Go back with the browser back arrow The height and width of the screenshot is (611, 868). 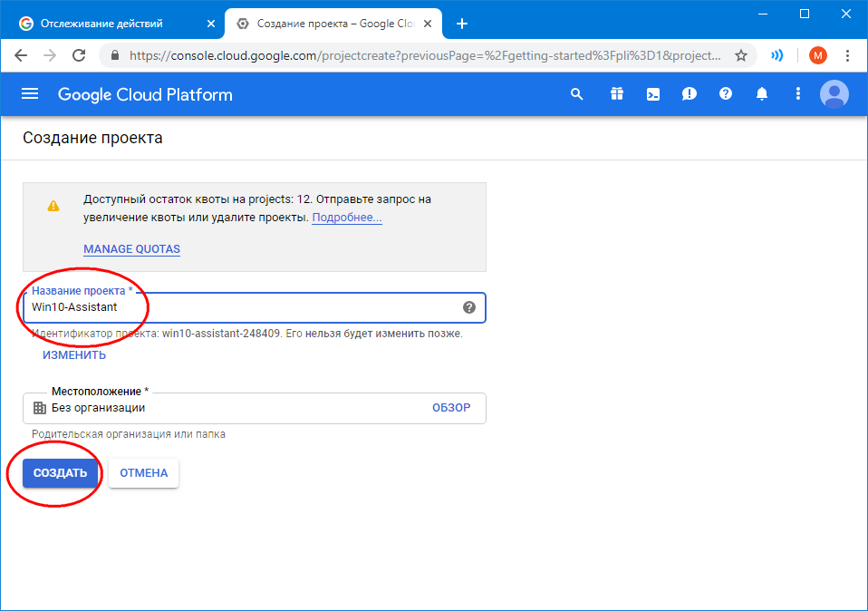tap(21, 55)
